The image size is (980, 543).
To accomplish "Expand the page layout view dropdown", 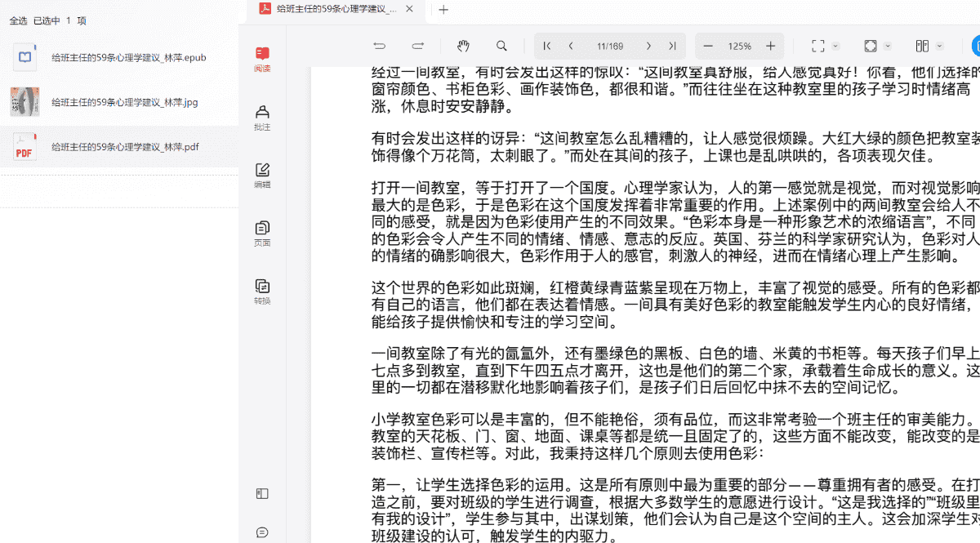I will point(940,47).
